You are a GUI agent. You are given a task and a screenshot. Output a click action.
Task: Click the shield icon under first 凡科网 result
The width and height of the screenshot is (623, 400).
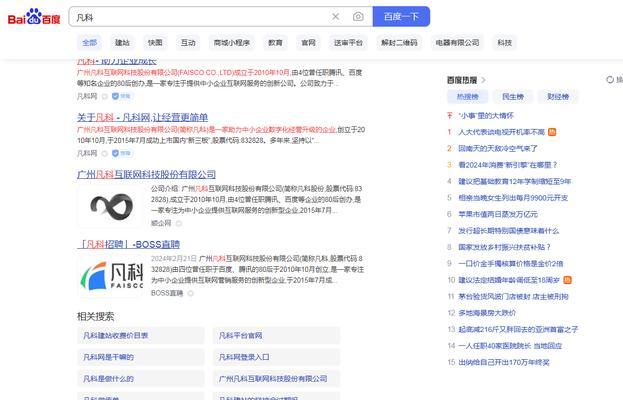115,96
